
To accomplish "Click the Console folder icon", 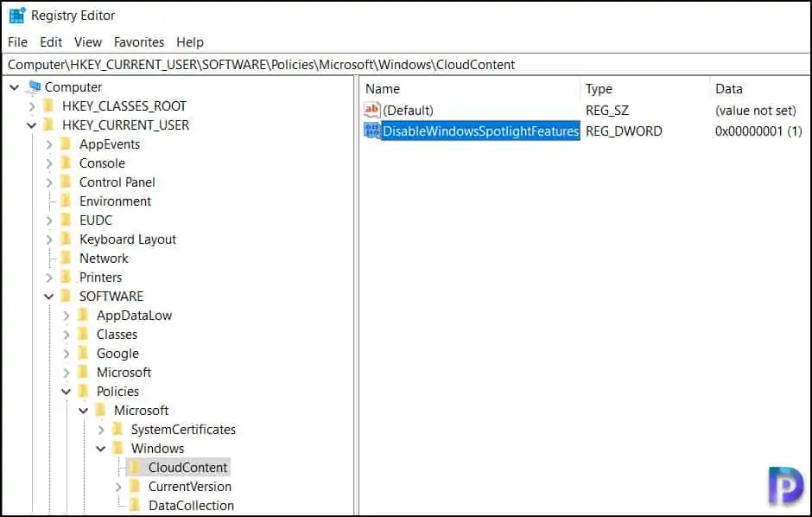I will [66, 163].
